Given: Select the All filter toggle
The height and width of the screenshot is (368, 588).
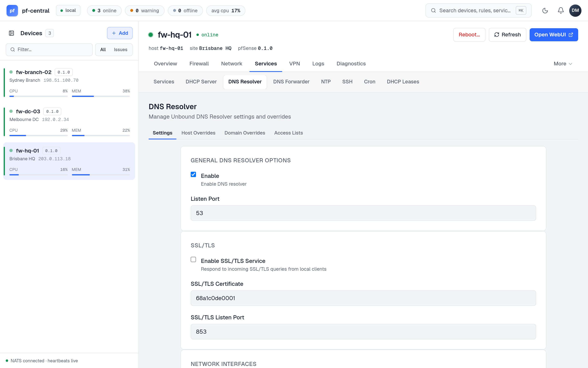Looking at the screenshot, I should click(x=103, y=50).
